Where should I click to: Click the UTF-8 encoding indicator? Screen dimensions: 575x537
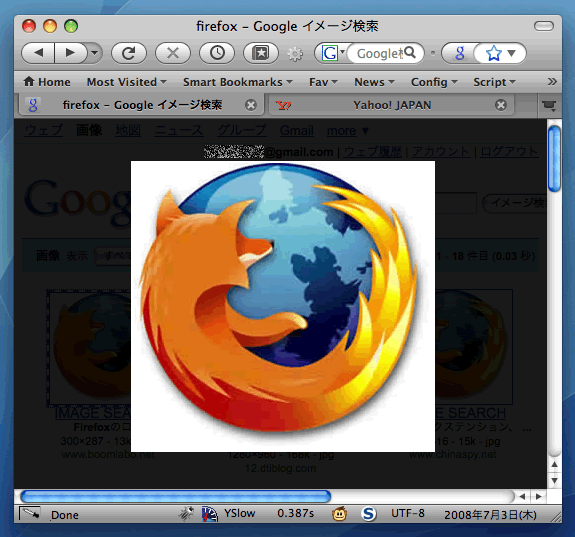point(408,513)
